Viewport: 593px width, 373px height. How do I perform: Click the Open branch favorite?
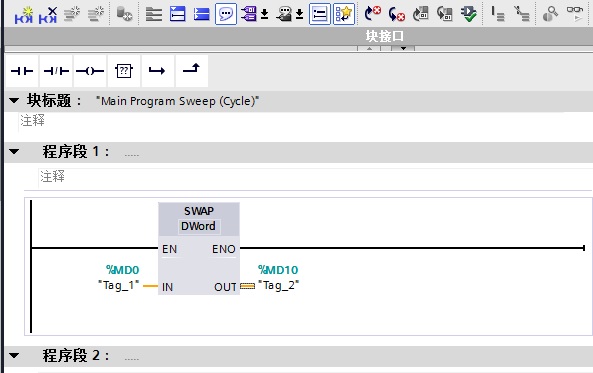[157, 71]
